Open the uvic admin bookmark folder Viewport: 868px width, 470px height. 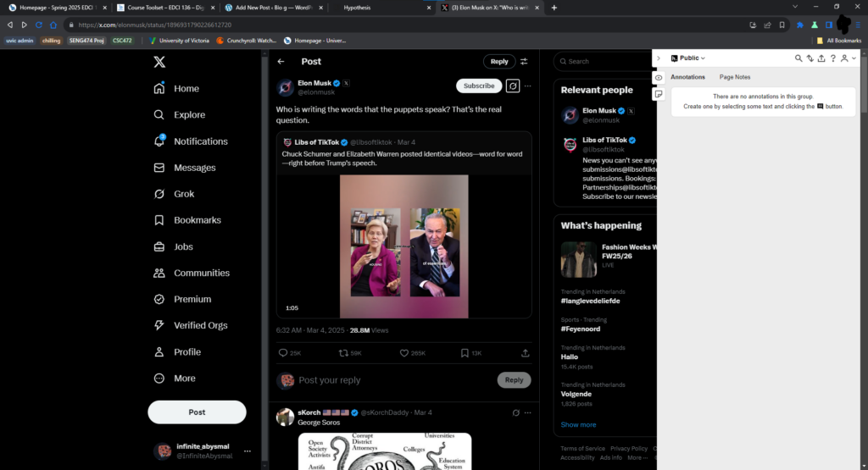pos(19,41)
